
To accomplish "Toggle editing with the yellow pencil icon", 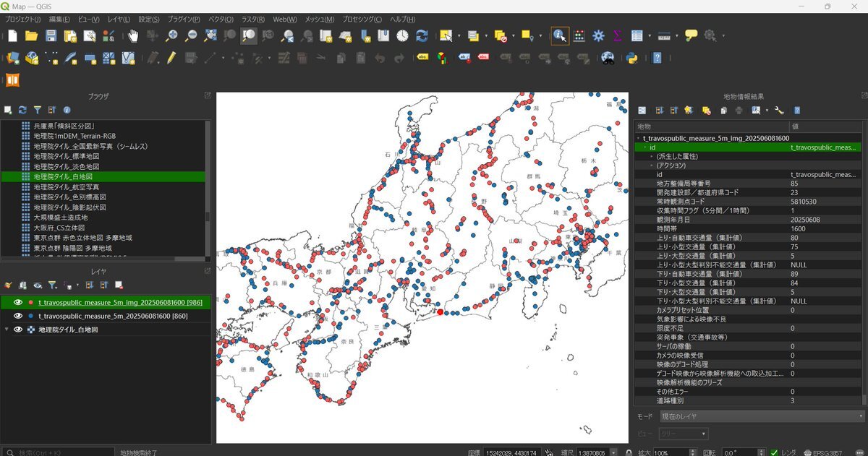I will coord(171,58).
